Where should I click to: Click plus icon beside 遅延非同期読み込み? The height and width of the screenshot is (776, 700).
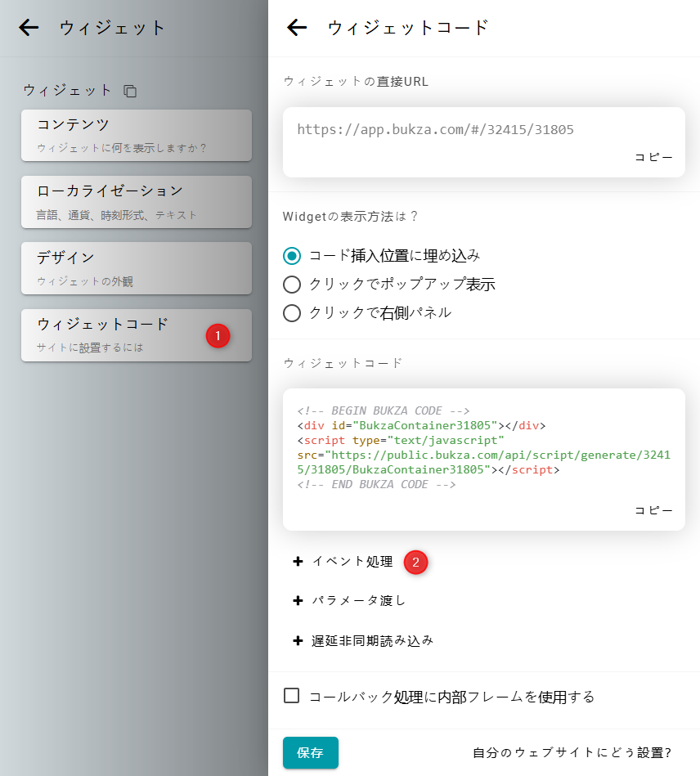[298, 641]
